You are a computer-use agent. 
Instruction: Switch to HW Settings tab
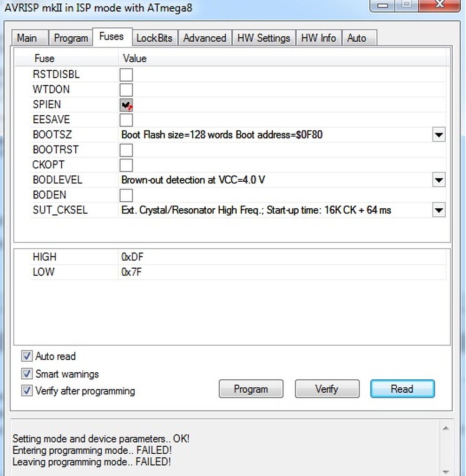(x=263, y=38)
